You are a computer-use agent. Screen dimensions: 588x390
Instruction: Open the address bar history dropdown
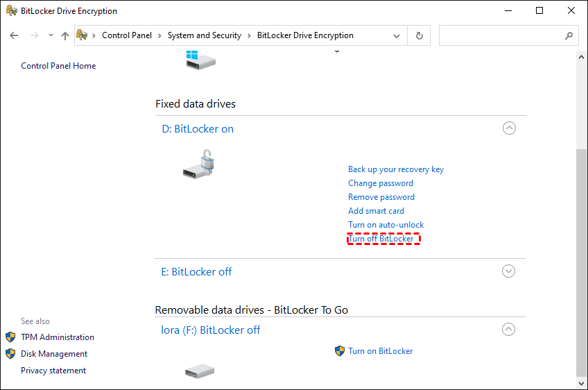pos(396,35)
